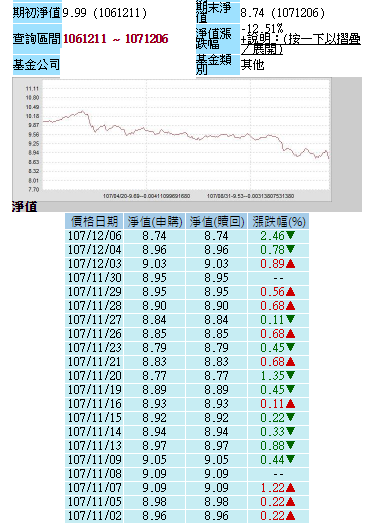Click the red up arrow in the 107/11/02 row
The image size is (367, 523).
pos(291,516)
